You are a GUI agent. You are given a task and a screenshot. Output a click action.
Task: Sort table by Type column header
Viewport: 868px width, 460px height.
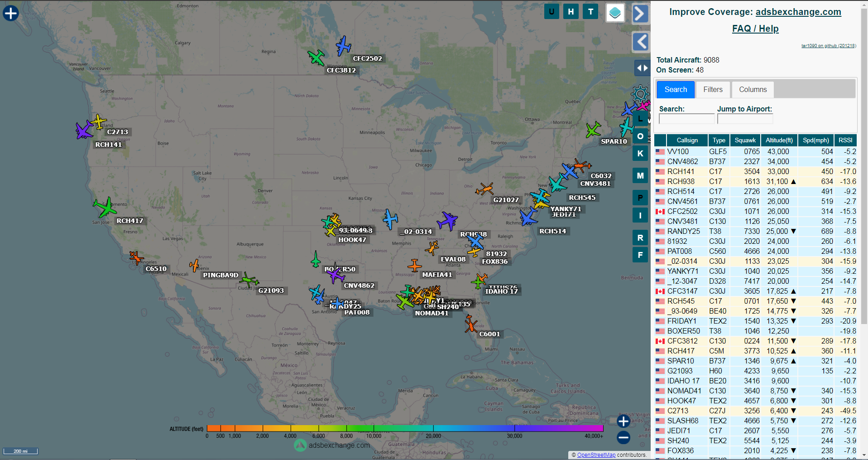[x=719, y=140]
